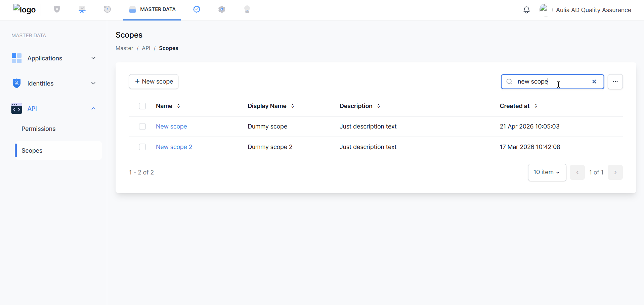This screenshot has height=305, width=644.
Task: Sort by Name column arrows
Action: [x=179, y=106]
